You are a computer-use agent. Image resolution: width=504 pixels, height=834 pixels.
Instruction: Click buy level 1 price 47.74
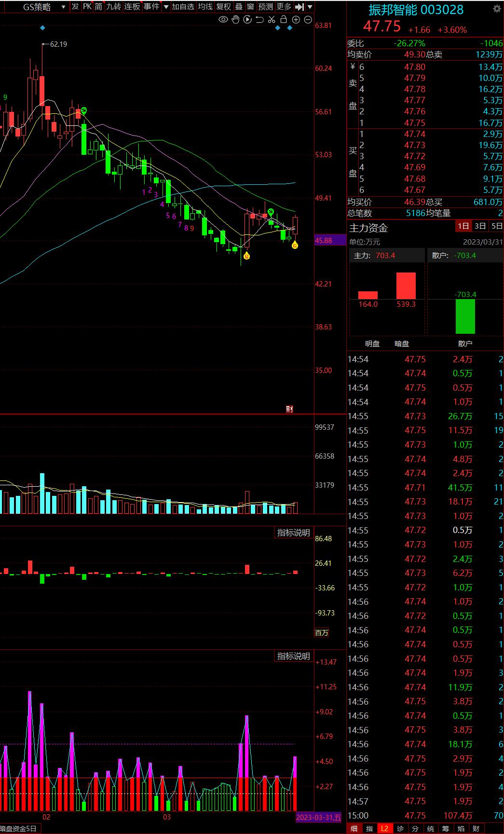pos(415,134)
